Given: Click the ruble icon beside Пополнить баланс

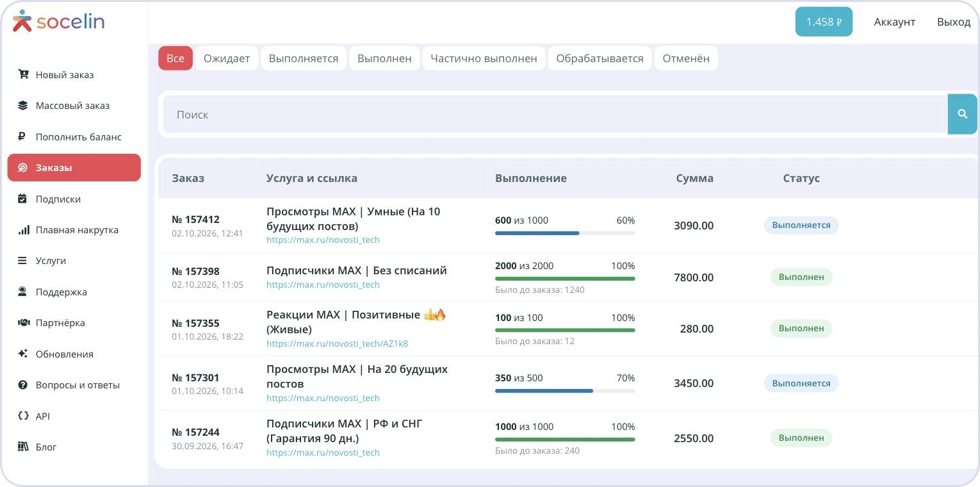Looking at the screenshot, I should click(22, 136).
